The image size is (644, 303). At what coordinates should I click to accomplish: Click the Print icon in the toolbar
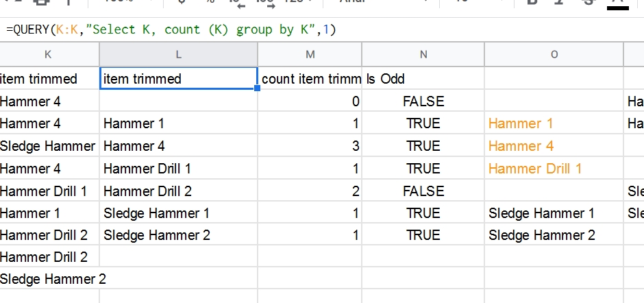(x=41, y=3)
